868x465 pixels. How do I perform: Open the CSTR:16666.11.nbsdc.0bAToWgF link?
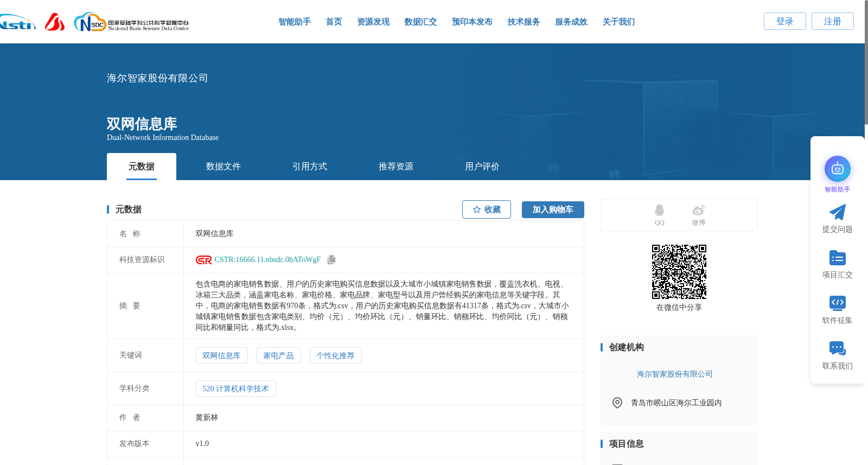[x=267, y=260]
